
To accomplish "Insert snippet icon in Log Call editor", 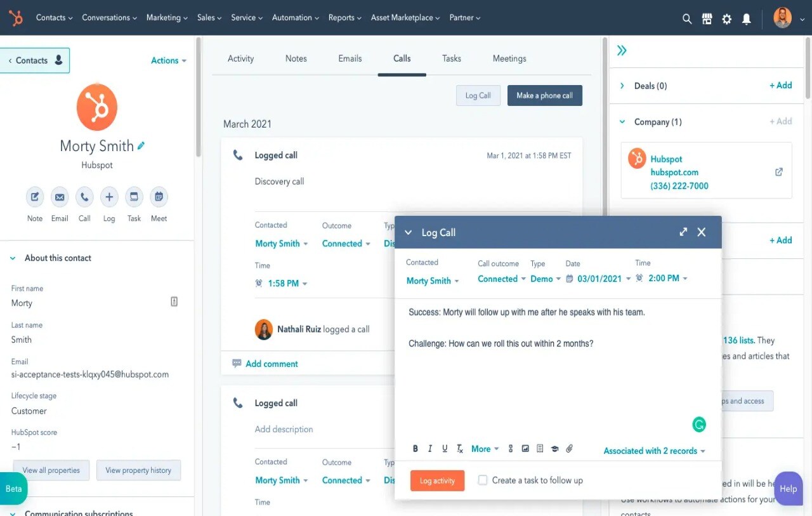I will coord(540,449).
